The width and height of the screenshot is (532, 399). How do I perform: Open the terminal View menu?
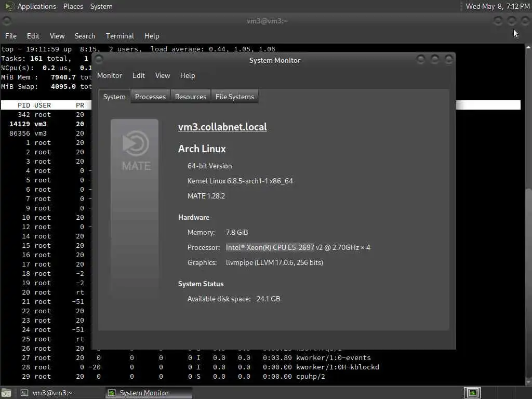point(57,36)
